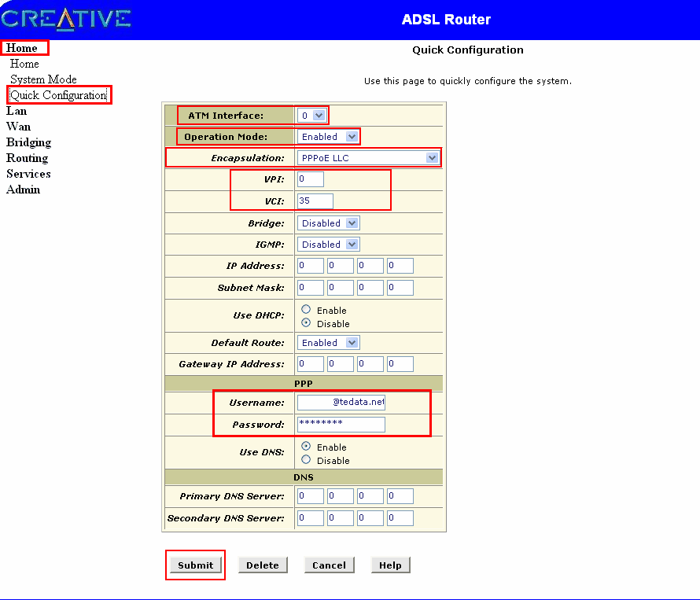The height and width of the screenshot is (600, 700).
Task: Open the Default Route dropdown
Action: 329,343
